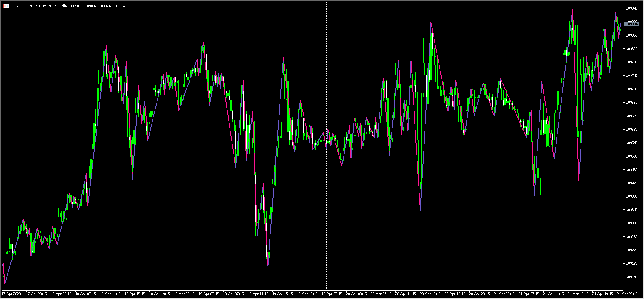Click the 20 Apr 07:15 time axis label

coord(381,294)
